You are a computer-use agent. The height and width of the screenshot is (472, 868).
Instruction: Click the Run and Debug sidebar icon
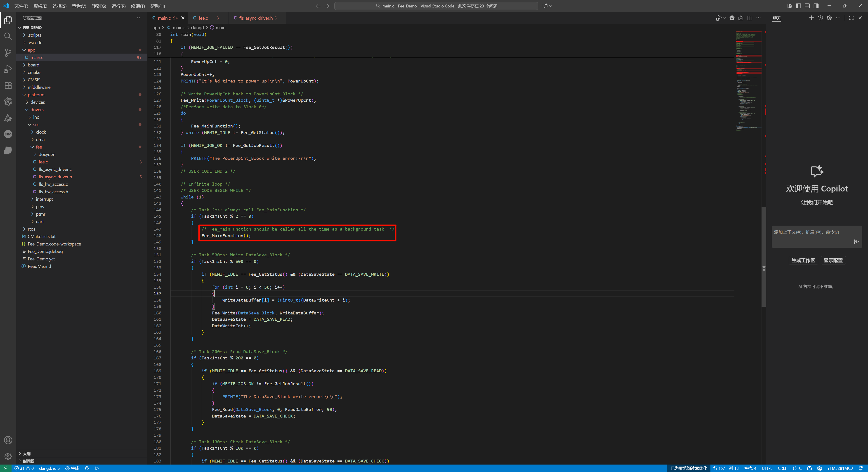(8, 69)
